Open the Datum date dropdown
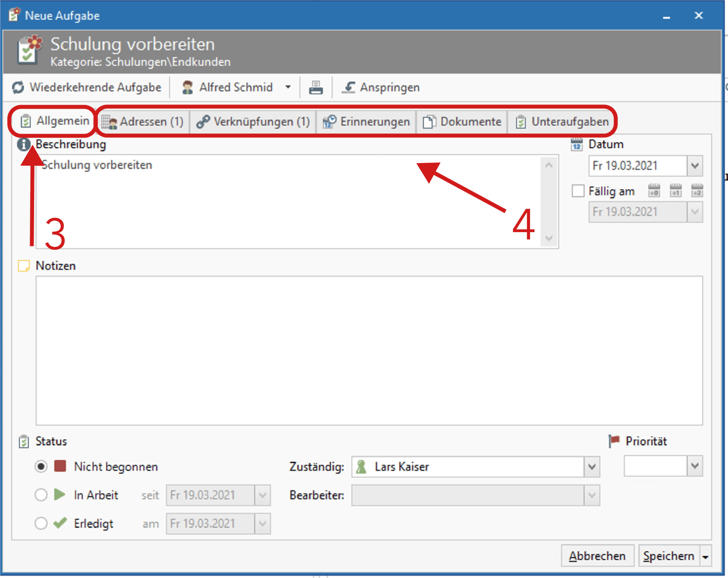The height and width of the screenshot is (578, 728). [x=695, y=166]
